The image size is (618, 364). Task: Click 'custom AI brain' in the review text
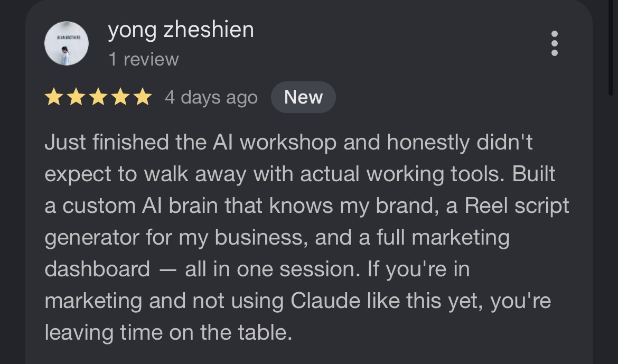140,206
